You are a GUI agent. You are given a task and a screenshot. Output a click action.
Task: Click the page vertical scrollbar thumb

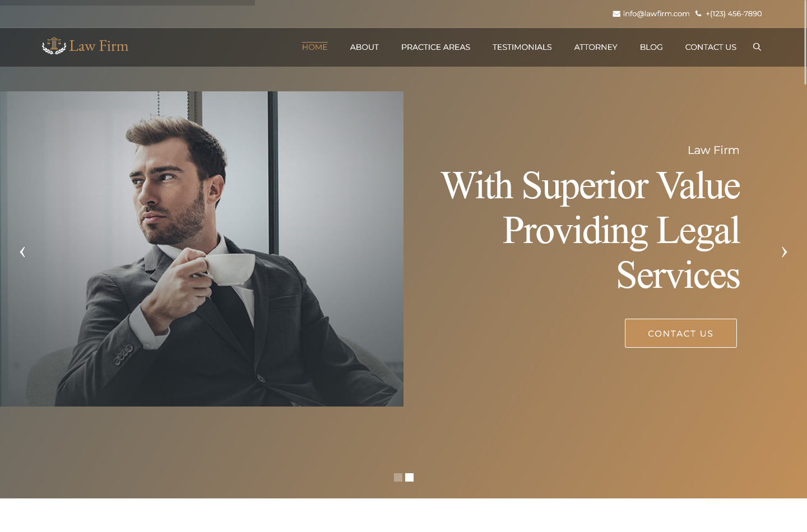pyautogui.click(x=805, y=42)
